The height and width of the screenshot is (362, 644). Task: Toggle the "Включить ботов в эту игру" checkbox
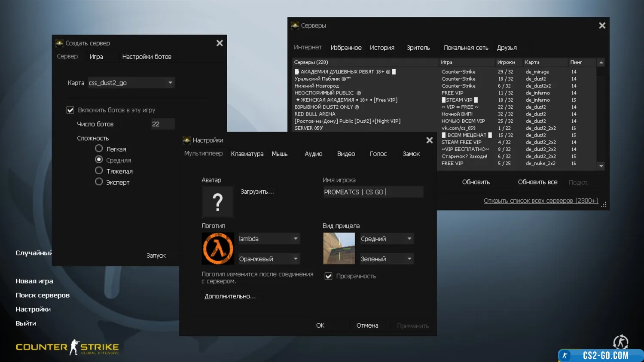(70, 110)
